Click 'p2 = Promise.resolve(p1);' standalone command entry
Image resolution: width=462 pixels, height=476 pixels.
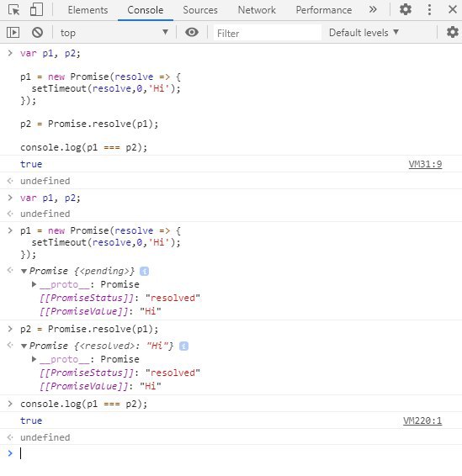point(89,329)
